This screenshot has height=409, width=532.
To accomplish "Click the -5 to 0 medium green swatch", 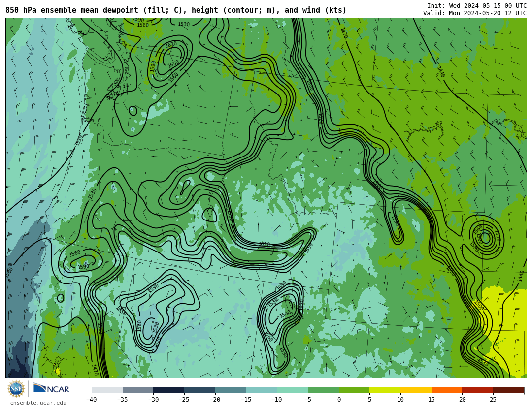I will [x=323, y=390].
